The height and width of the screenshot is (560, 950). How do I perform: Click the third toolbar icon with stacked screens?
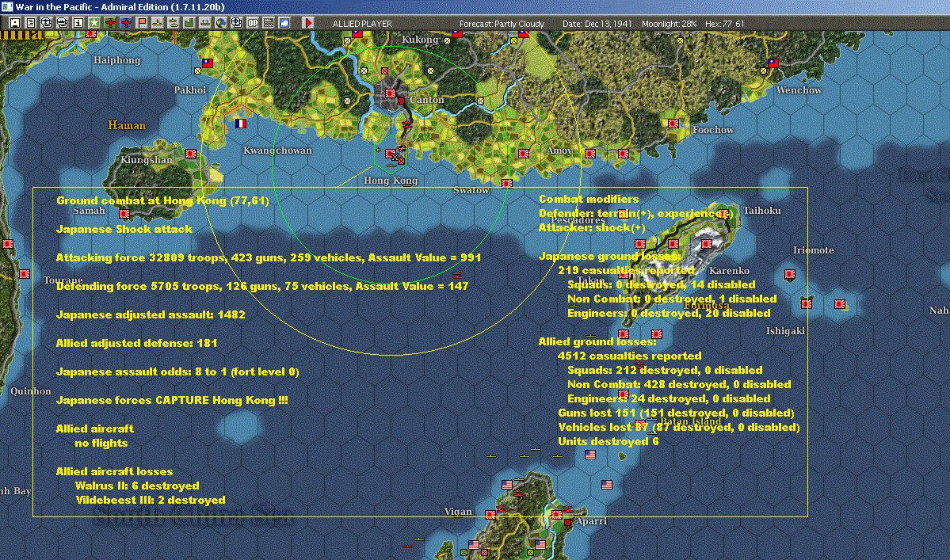47,23
